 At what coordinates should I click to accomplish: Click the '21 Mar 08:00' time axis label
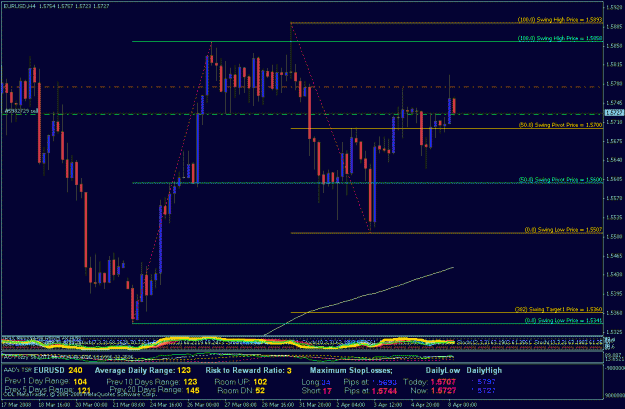tap(127, 404)
